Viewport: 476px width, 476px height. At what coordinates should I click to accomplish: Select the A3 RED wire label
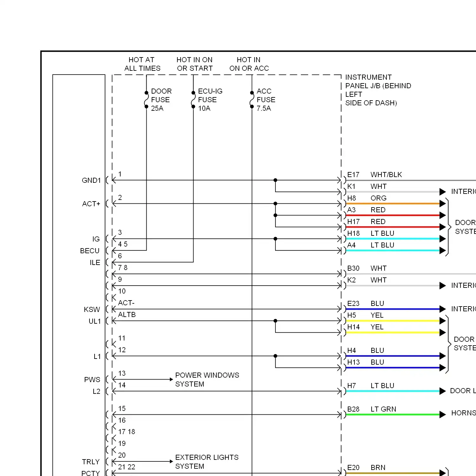[366, 210]
